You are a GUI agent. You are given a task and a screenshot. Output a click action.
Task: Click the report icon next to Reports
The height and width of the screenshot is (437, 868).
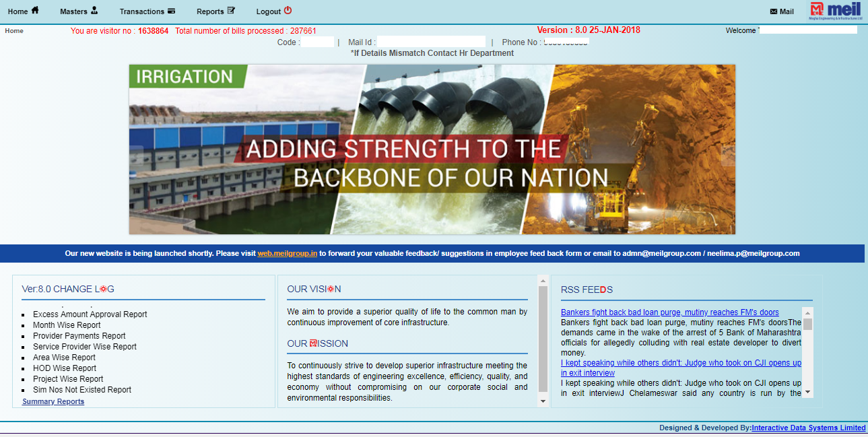click(230, 10)
